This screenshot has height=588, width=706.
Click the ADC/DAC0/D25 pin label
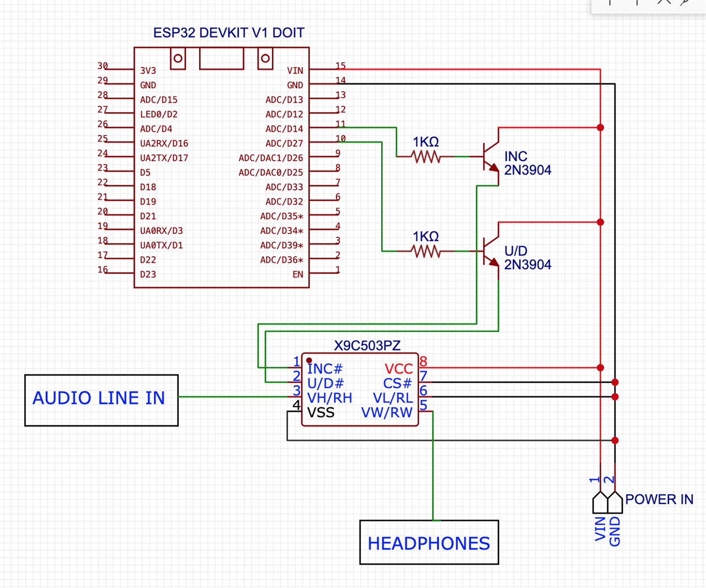(271, 173)
